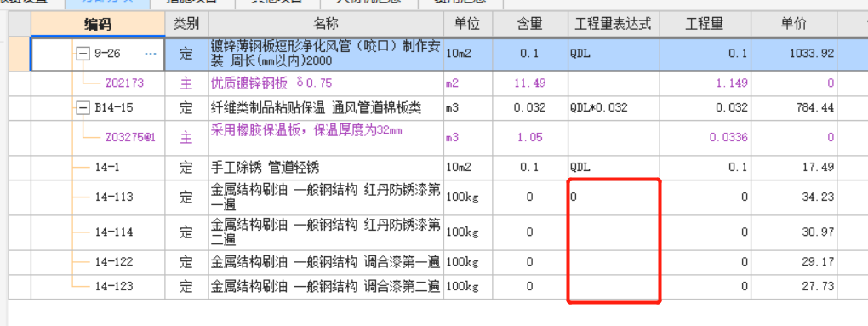
Task: Click the content value 1.05
Action: [x=530, y=138]
